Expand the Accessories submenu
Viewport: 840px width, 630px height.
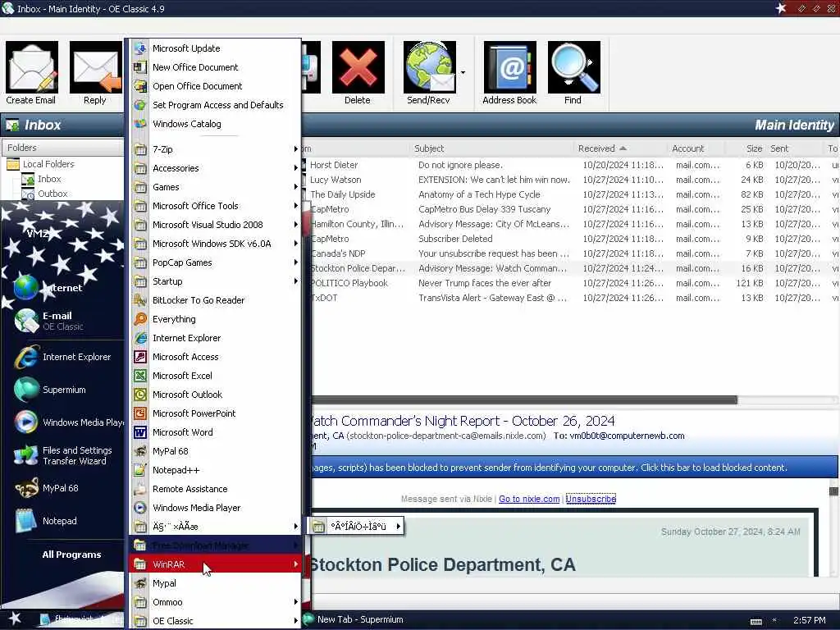[x=216, y=168]
